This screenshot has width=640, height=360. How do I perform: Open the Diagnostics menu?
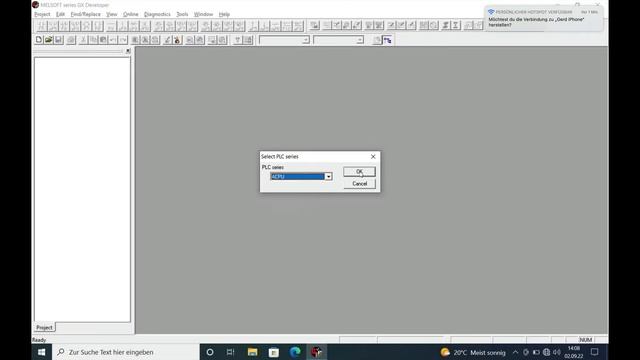[x=157, y=14]
